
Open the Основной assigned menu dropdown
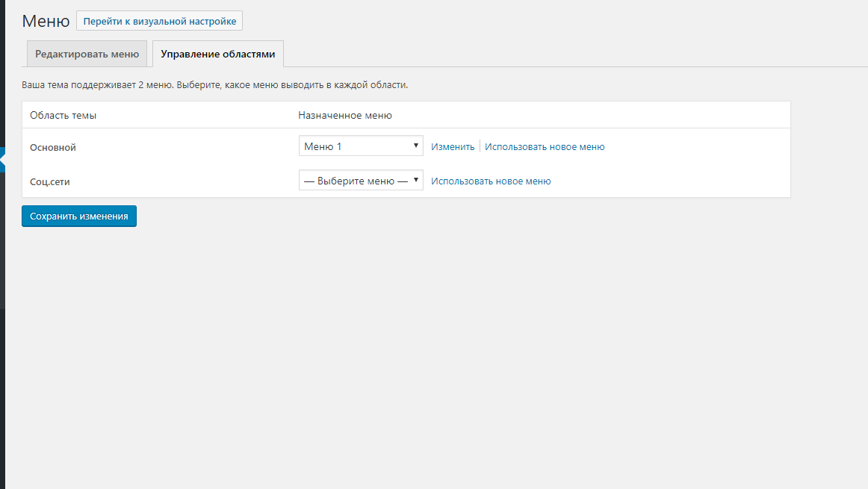[360, 146]
